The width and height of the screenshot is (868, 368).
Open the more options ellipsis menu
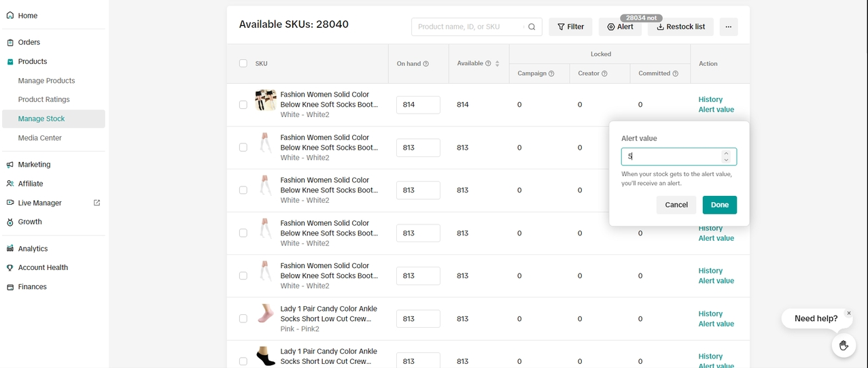click(x=728, y=27)
